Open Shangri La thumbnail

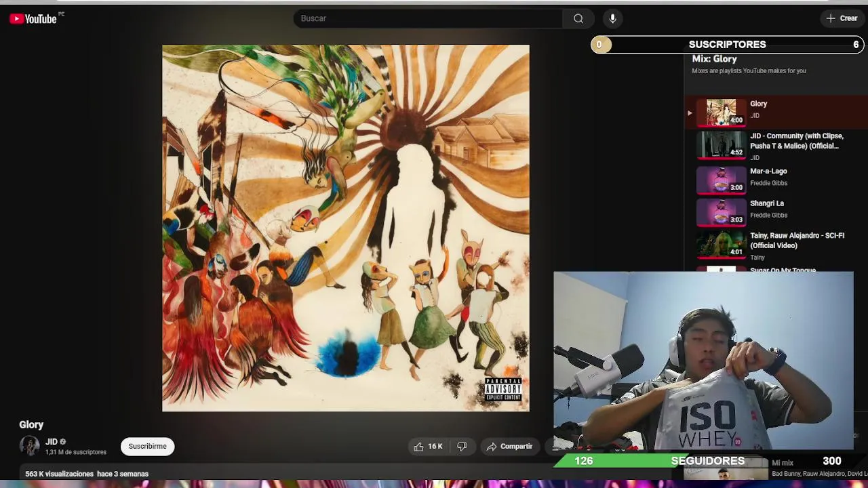tap(722, 211)
